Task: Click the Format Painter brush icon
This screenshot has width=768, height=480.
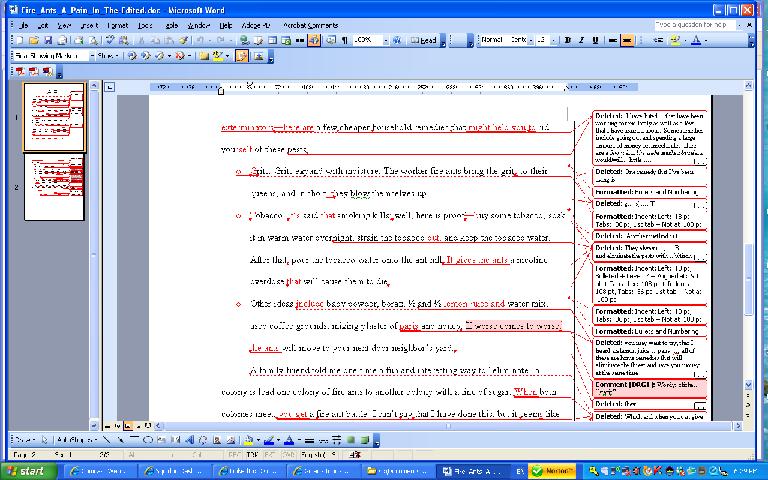Action: (x=184, y=40)
